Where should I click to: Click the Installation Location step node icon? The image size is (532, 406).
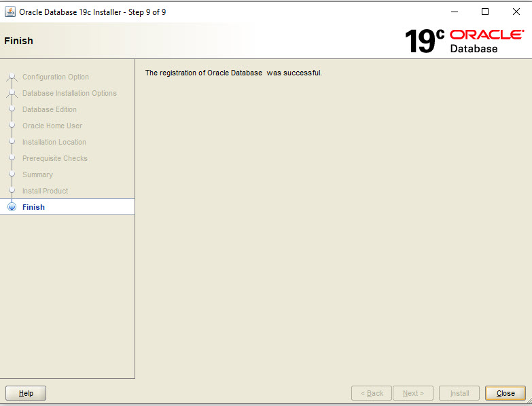point(12,141)
